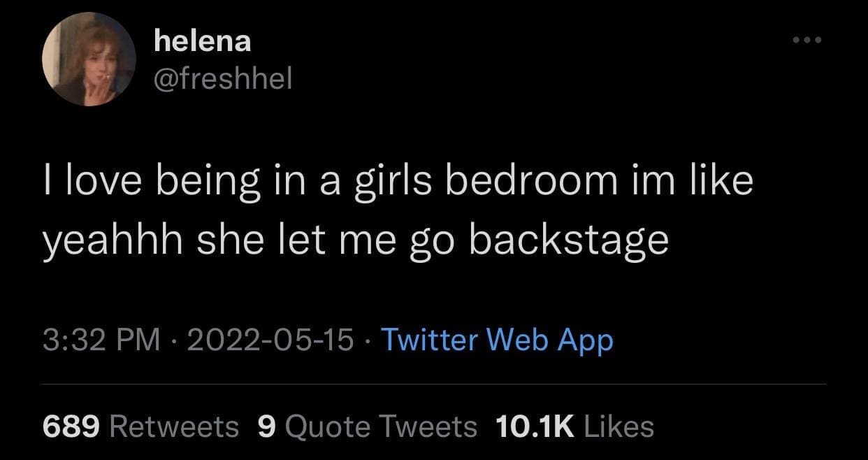Image resolution: width=868 pixels, height=460 pixels.
Task: Click the "Retweets" label text
Action: [174, 426]
